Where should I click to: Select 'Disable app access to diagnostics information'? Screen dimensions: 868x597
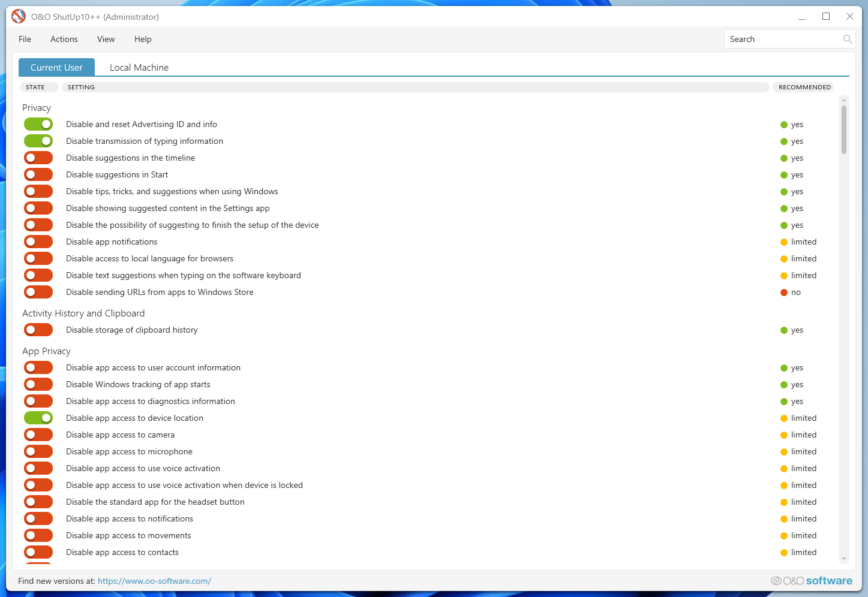pos(151,401)
